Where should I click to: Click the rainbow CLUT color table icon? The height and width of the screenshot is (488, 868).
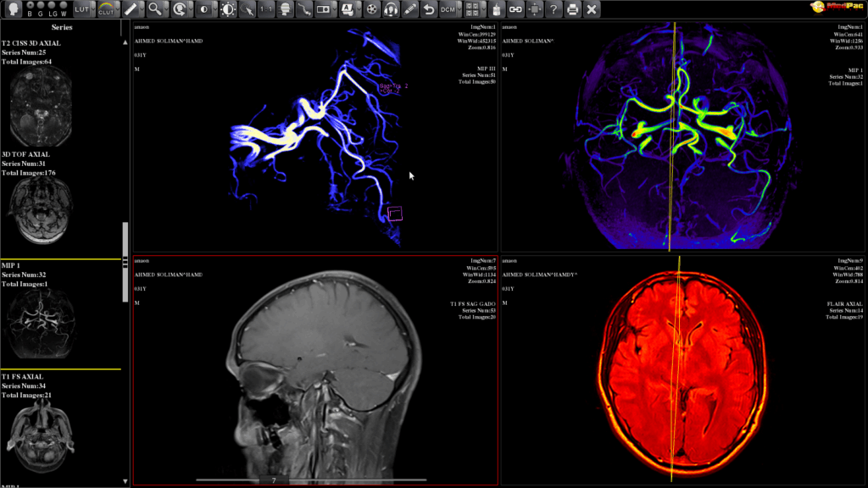click(x=106, y=9)
